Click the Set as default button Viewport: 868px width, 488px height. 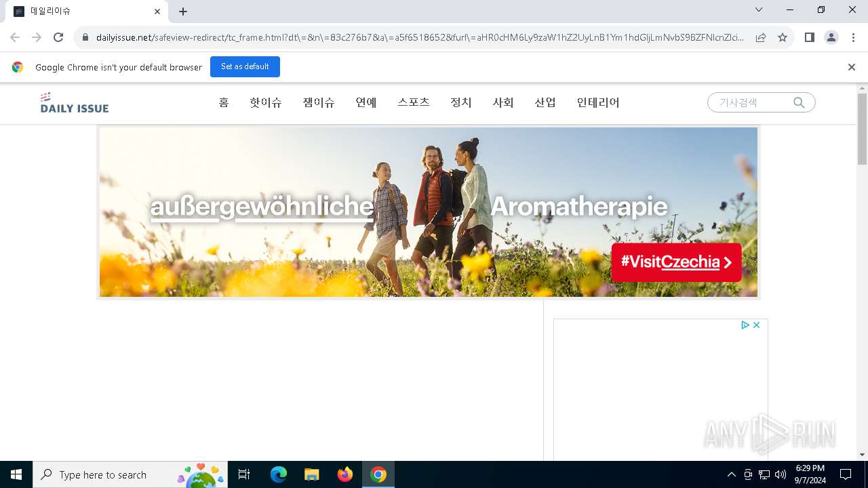pos(245,66)
